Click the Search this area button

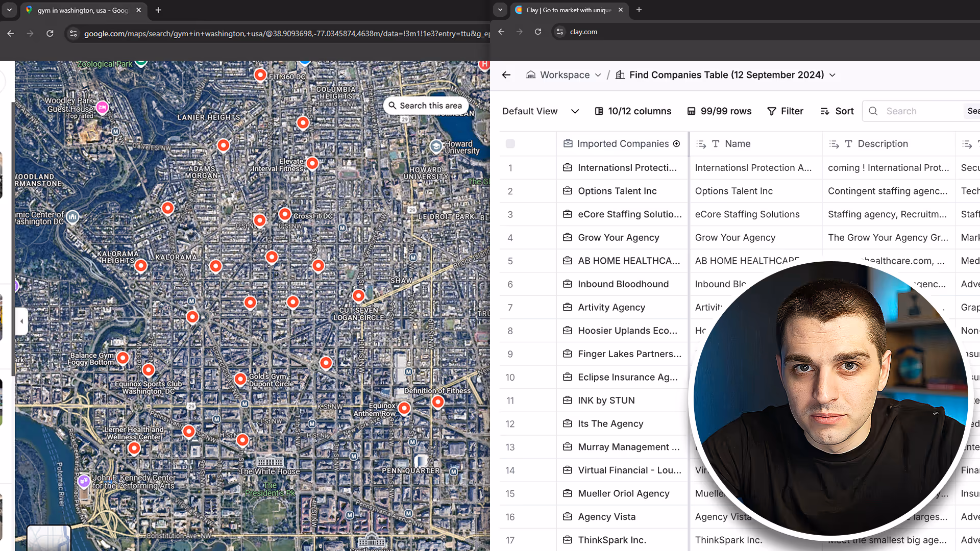425,106
